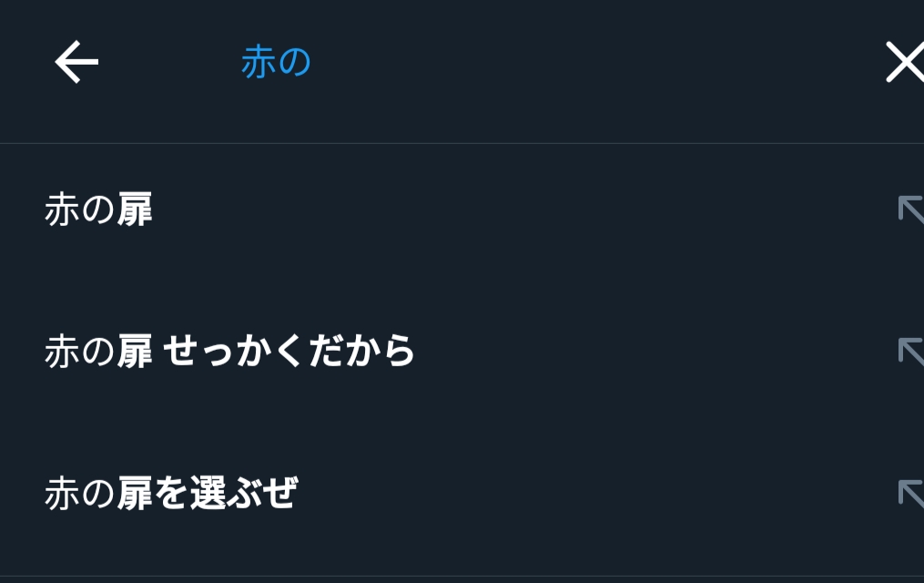
Task: Open results for 赤の扉を選ぶぜ
Action: pyautogui.click(x=171, y=494)
